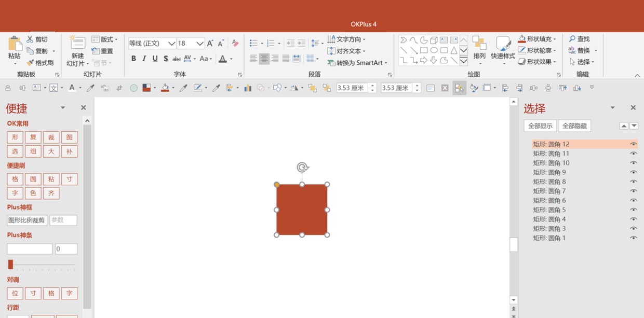The image size is (644, 318).
Task: Click the 形 button under OK常用
Action: (15, 137)
